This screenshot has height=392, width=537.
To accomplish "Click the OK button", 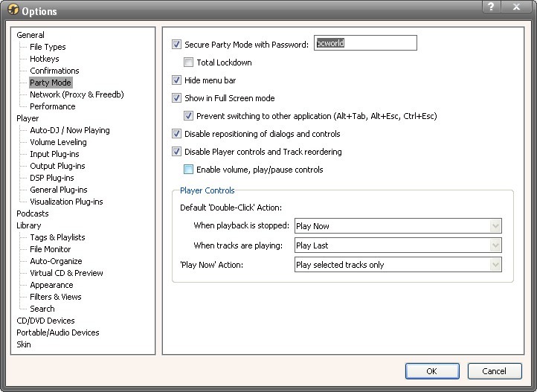I will (431, 370).
